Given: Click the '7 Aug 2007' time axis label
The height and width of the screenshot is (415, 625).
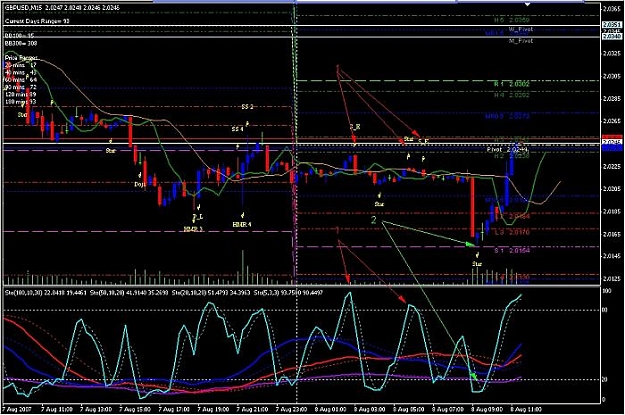Looking at the screenshot, I should (17, 409).
